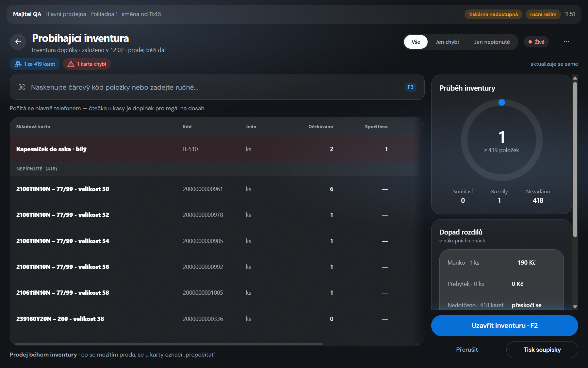Click the warning triangle on missing card badge
This screenshot has height=368, width=588.
(71, 64)
